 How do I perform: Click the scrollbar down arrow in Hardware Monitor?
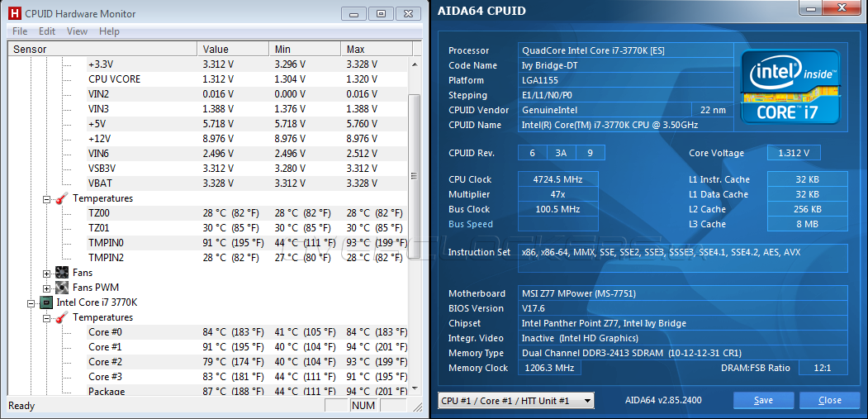pos(414,388)
